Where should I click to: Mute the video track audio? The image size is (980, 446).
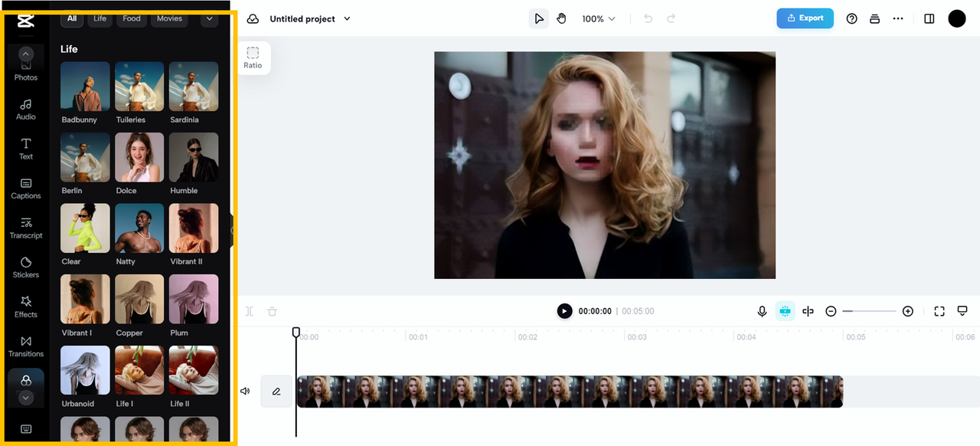tap(245, 392)
